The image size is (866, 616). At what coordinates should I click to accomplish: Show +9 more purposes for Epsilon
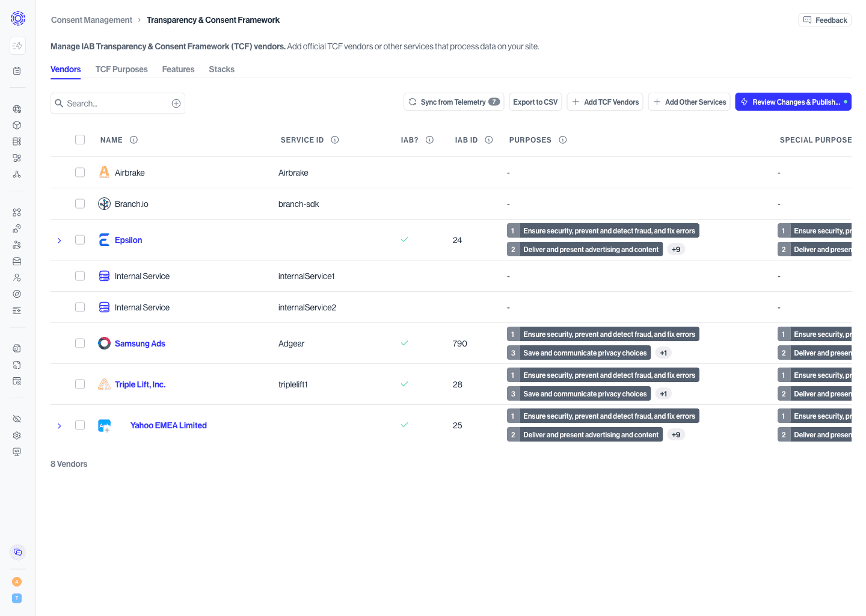click(676, 249)
